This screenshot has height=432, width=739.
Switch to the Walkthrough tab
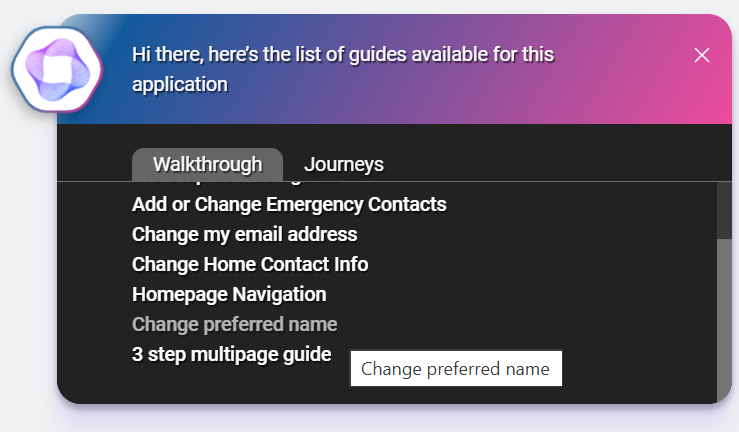(x=207, y=165)
